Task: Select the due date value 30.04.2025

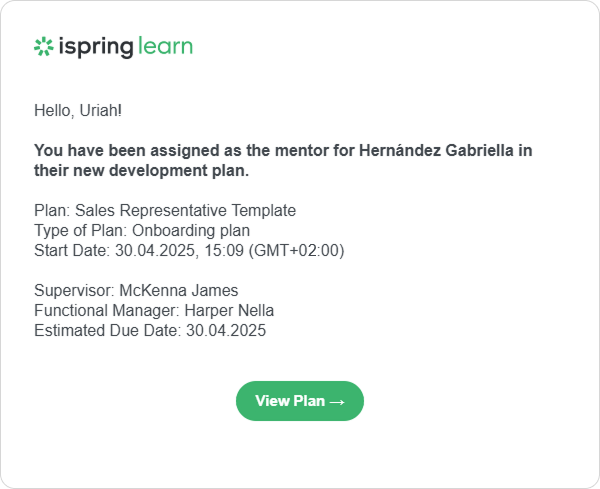Action: pos(226,331)
